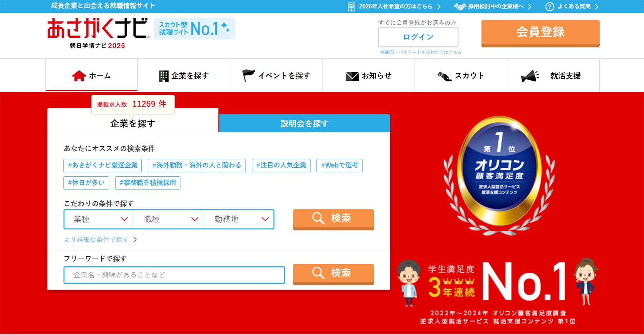The width and height of the screenshot is (644, 334).
Task: Click the すでに会員登録がお済みの方 text
Action: click(418, 23)
